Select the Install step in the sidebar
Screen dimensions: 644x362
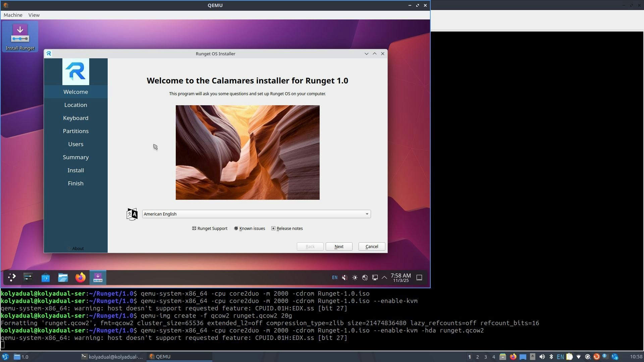76,170
